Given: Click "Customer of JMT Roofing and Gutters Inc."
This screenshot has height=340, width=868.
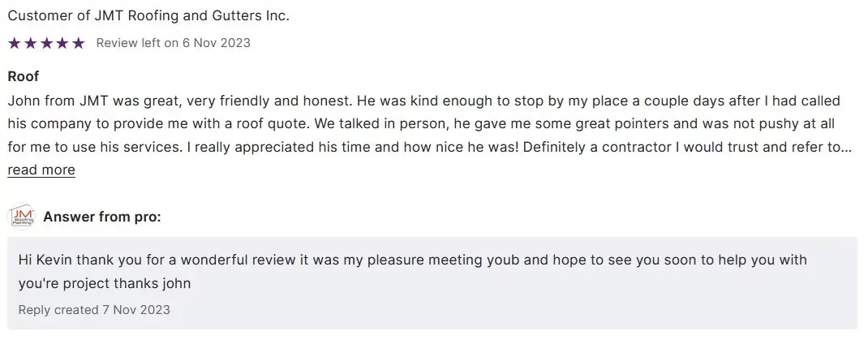Looking at the screenshot, I should [x=148, y=15].
